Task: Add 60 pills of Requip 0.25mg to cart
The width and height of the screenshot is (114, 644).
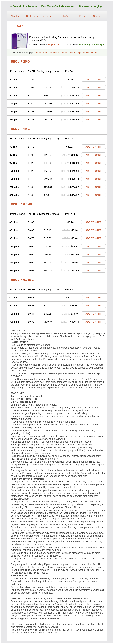Action: (x=93, y=298)
